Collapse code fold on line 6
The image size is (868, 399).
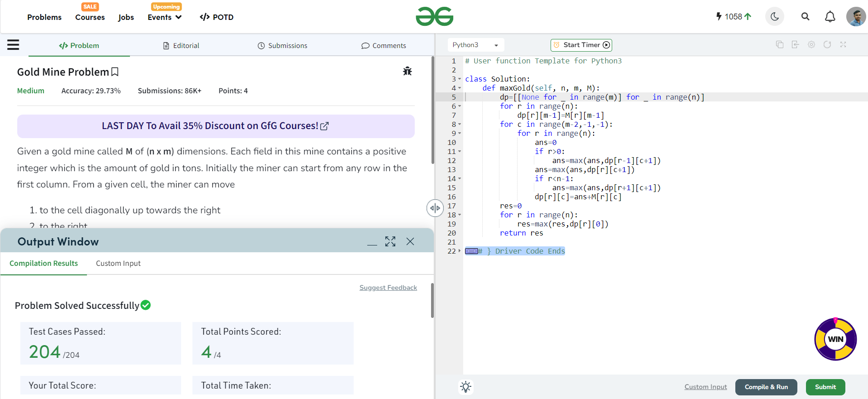(460, 106)
